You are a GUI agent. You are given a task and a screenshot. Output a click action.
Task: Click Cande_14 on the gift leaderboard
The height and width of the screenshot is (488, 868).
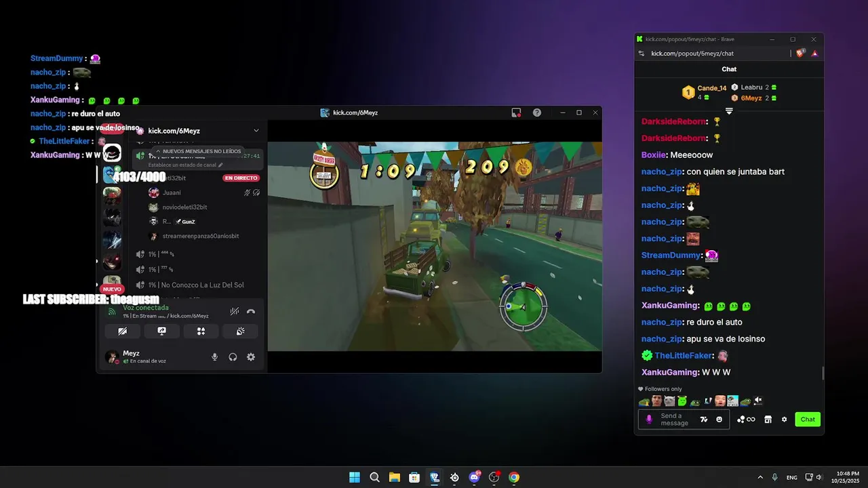(x=711, y=88)
